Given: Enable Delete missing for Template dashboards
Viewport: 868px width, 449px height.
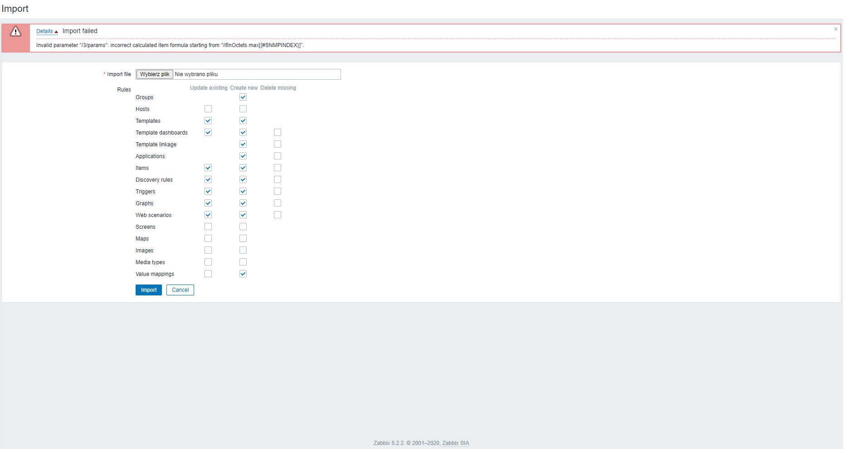Looking at the screenshot, I should click(278, 132).
